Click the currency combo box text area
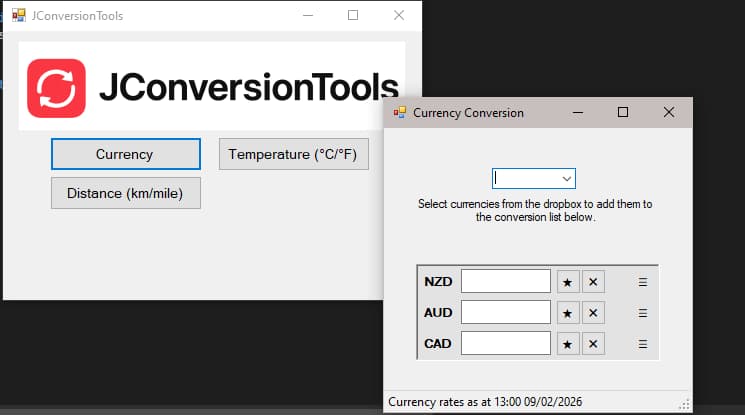The image size is (745, 415). tap(526, 179)
